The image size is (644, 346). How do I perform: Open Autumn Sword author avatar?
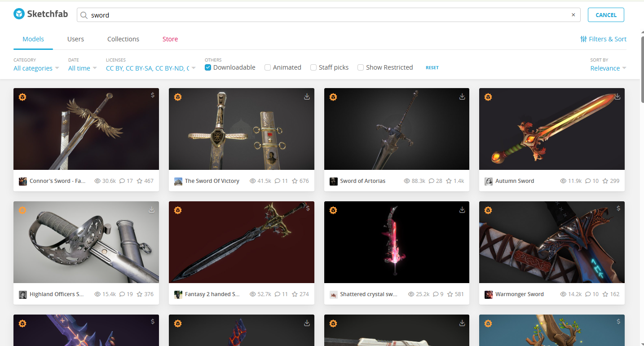(489, 181)
